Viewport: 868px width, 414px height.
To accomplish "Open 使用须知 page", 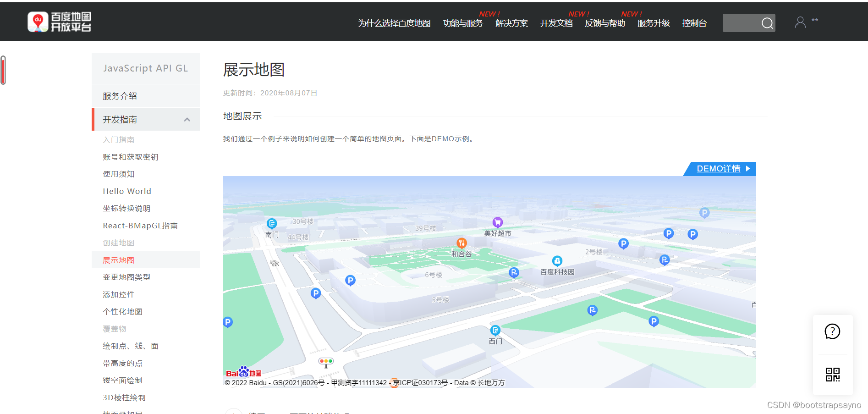I will pyautogui.click(x=119, y=174).
